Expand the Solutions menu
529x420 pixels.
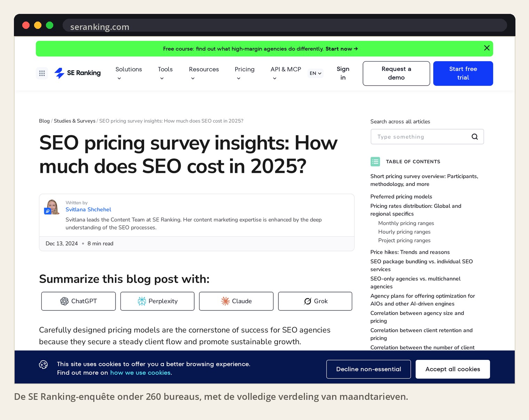pos(129,73)
